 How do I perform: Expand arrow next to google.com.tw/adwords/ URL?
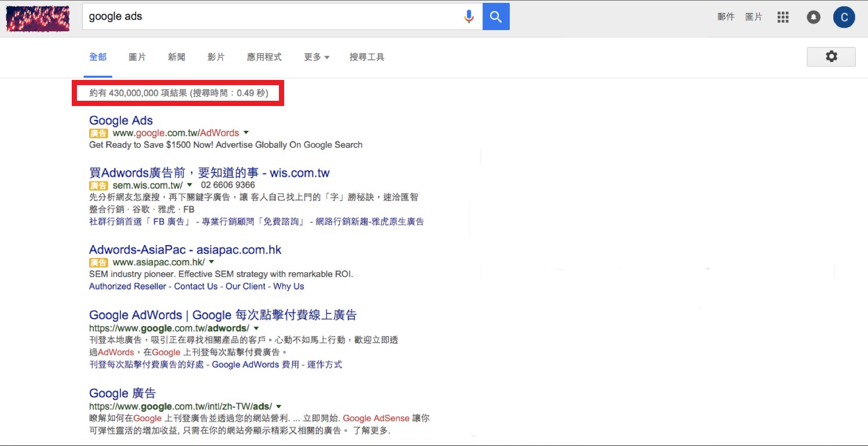(x=256, y=328)
